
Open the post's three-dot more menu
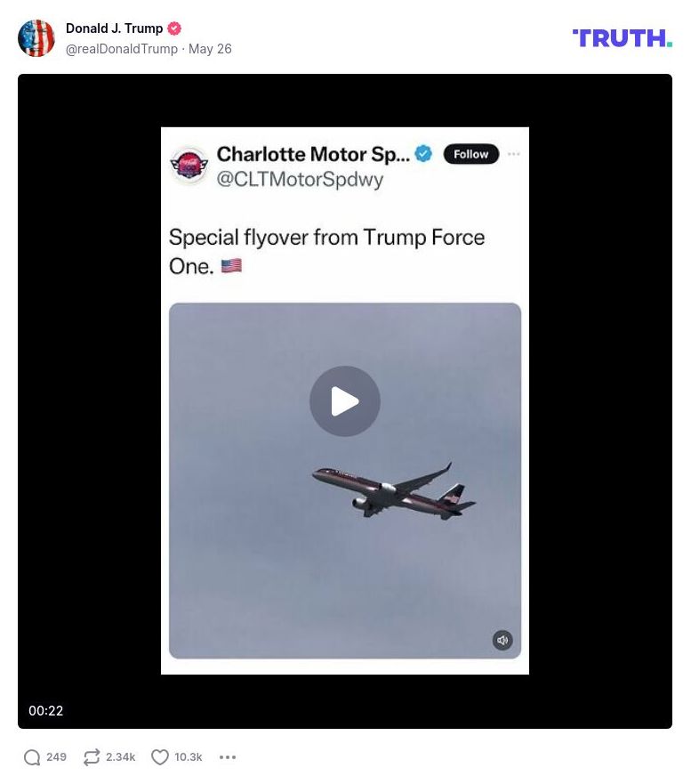point(228,757)
